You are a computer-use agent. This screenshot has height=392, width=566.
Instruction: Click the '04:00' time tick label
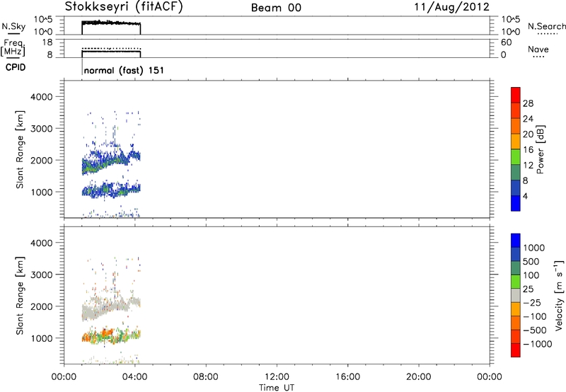coord(134,377)
